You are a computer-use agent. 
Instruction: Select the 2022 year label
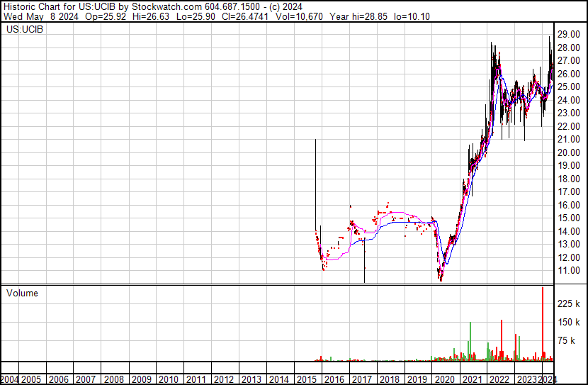click(500, 379)
